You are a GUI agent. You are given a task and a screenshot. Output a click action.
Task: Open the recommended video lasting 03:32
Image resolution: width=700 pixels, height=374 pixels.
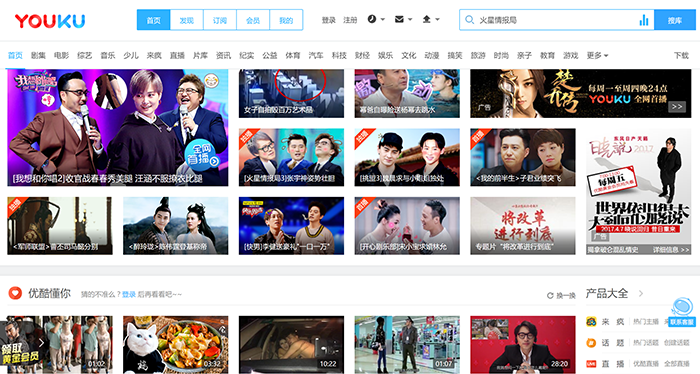pyautogui.click(x=175, y=345)
